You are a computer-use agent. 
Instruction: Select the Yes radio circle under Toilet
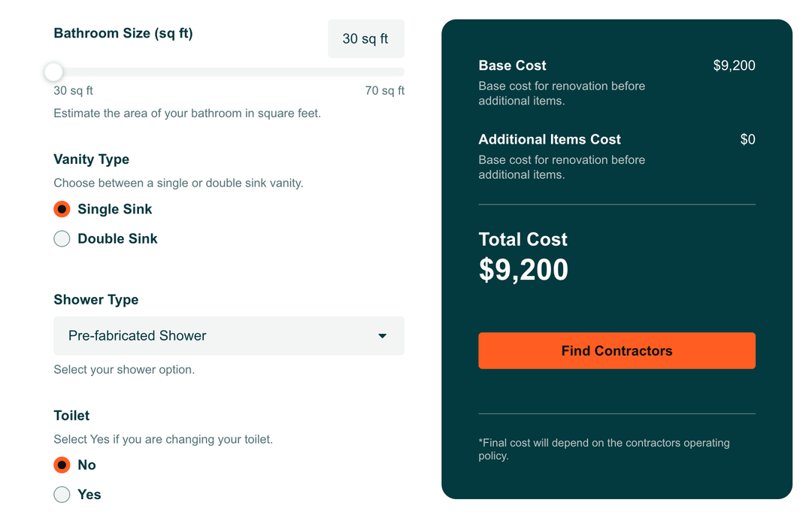tap(62, 495)
